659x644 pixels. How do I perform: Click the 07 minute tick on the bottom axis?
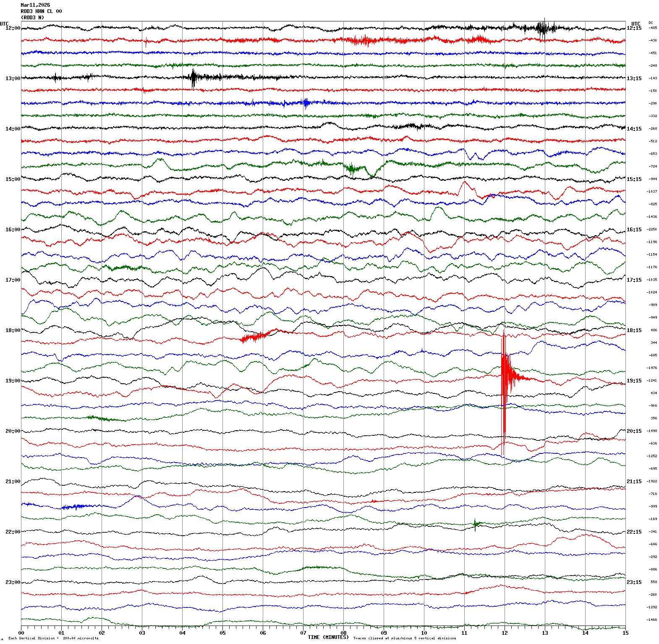click(303, 633)
